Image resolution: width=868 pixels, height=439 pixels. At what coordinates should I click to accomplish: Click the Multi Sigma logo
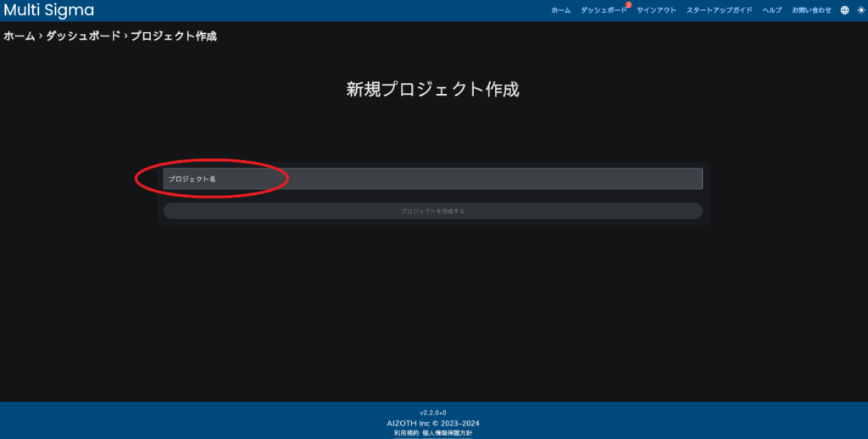pyautogui.click(x=48, y=10)
